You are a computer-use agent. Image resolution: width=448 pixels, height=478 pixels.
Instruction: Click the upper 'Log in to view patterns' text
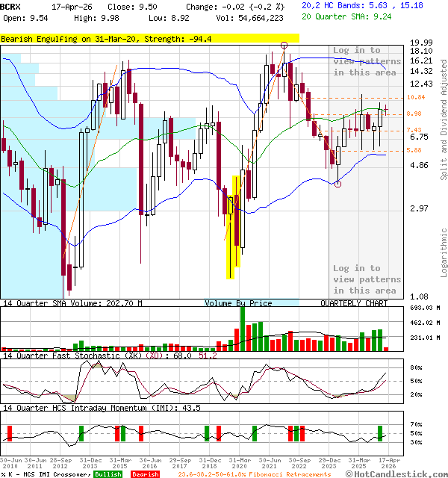367,62
